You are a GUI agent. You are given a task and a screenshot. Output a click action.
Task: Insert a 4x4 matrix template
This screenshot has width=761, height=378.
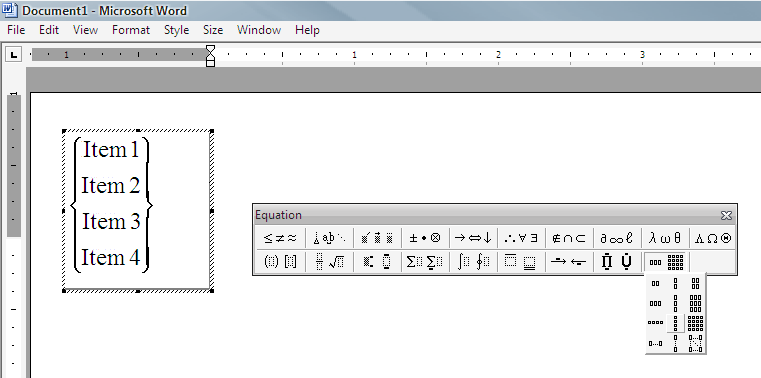point(695,323)
